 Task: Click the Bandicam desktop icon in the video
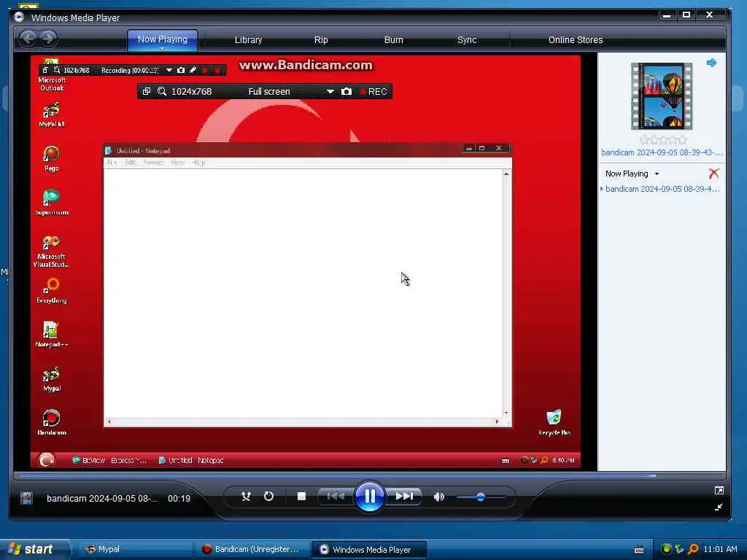(52, 422)
